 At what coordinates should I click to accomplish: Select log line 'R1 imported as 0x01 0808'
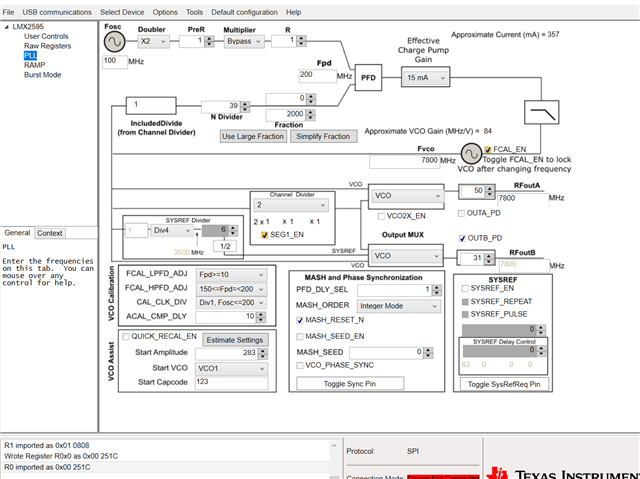point(47,446)
